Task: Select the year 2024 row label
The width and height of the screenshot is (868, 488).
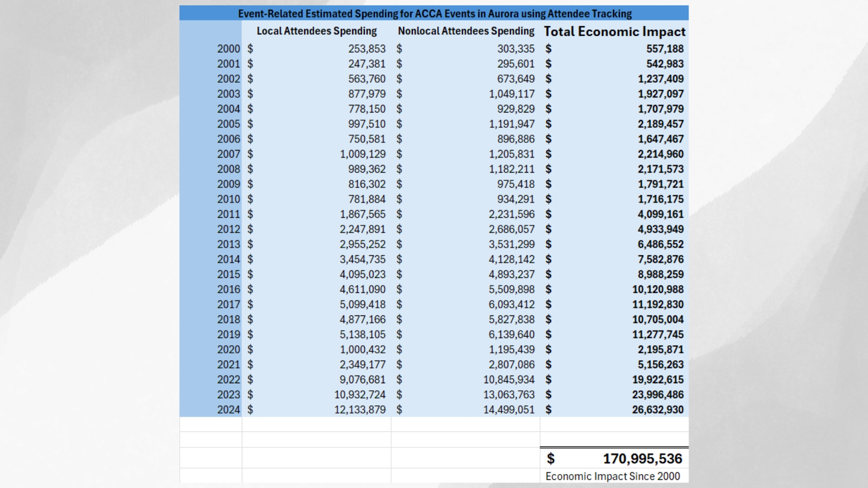Action: click(x=228, y=409)
